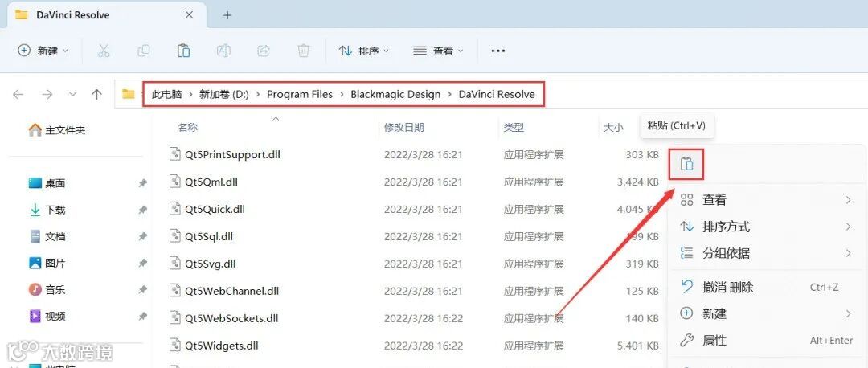Image resolution: width=868 pixels, height=368 pixels.
Task: Click the Qt5WebChannel.dll file icon
Action: click(175, 291)
